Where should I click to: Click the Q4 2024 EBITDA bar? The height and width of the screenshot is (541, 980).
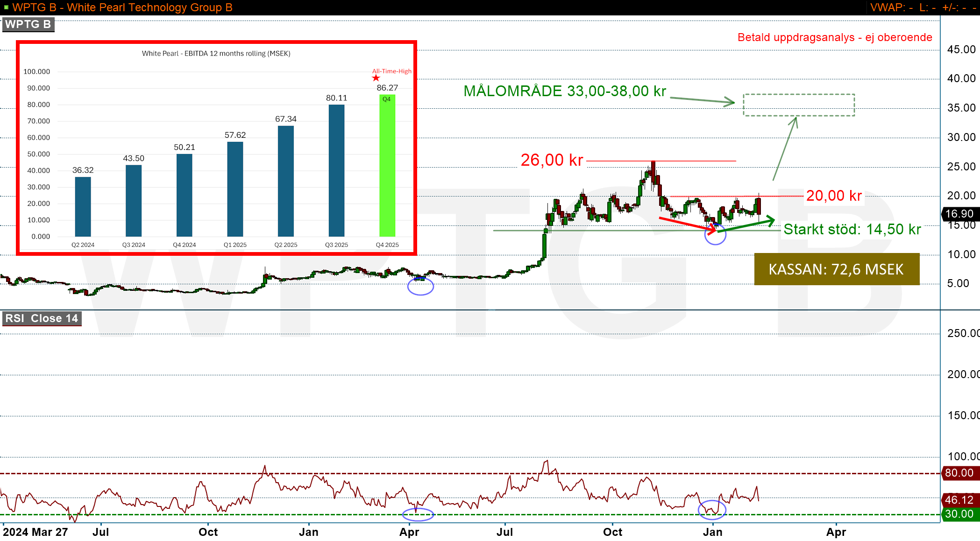click(185, 195)
